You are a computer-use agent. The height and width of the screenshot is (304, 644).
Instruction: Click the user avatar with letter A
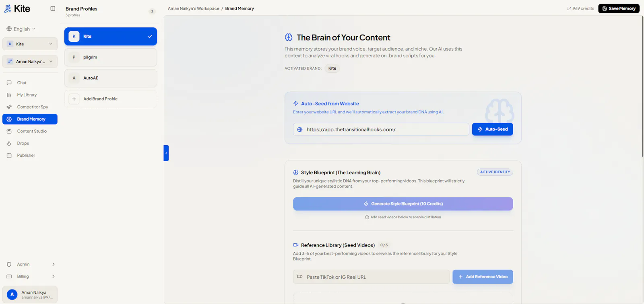point(12,294)
